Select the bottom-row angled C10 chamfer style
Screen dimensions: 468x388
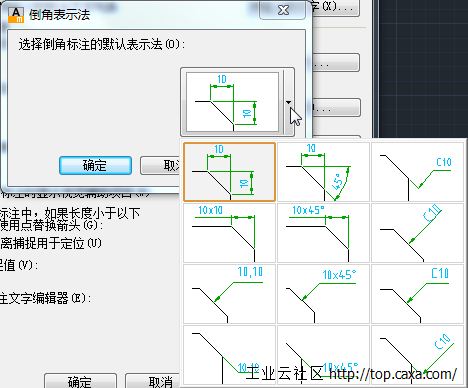coord(417,355)
